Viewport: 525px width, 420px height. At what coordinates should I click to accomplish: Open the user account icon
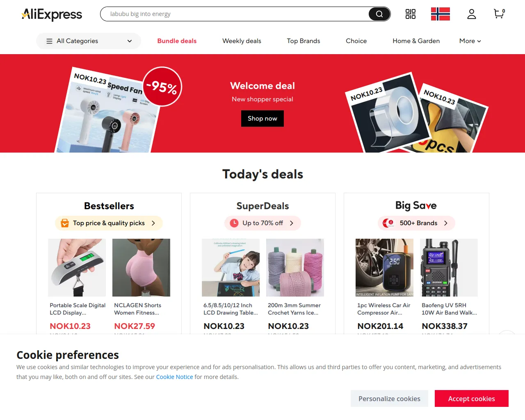click(472, 14)
